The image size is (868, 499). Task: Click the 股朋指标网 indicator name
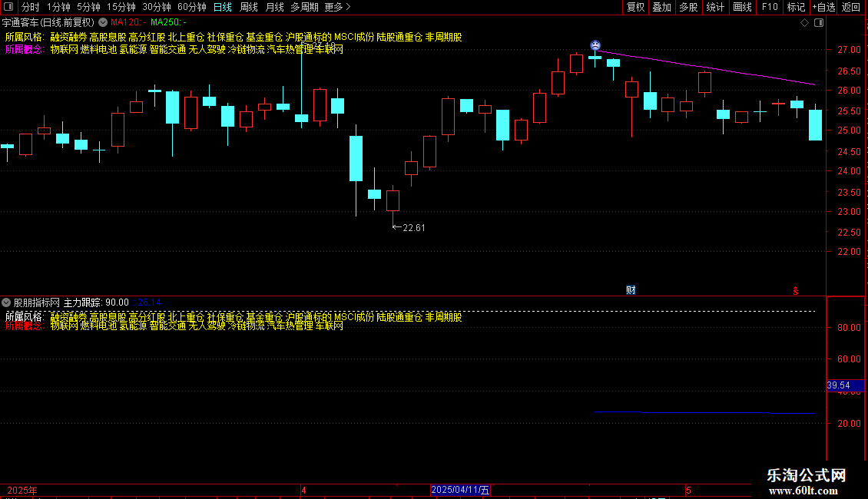[37, 302]
